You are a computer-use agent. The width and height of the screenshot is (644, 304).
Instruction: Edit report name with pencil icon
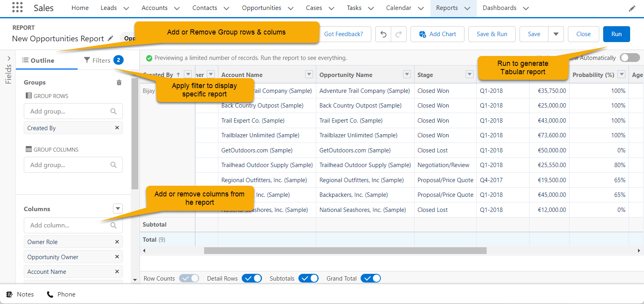pos(111,38)
